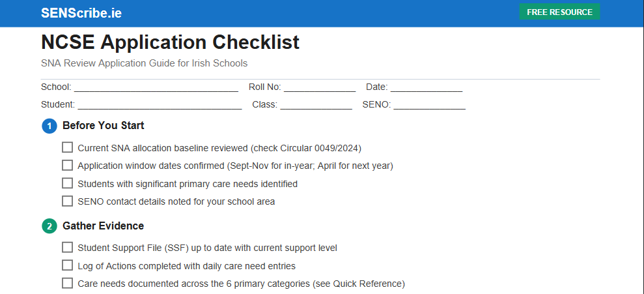Image resolution: width=644 pixels, height=294 pixels.
Task: Check Care needs documented across categories box
Action: coord(67,283)
